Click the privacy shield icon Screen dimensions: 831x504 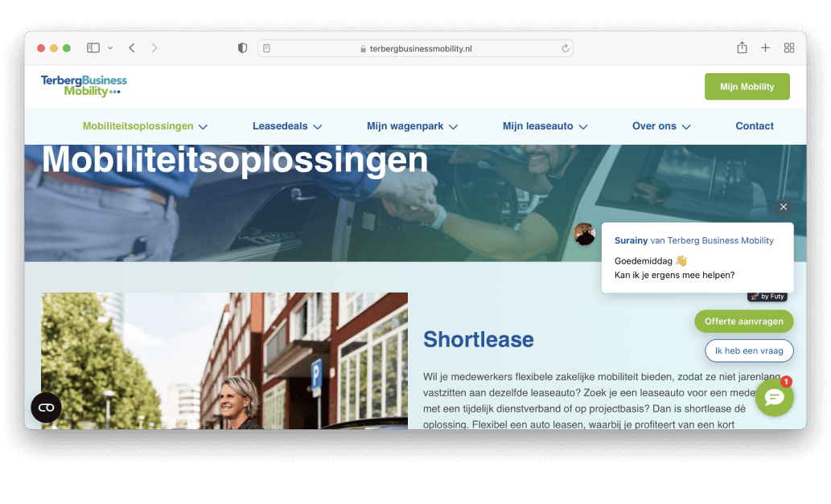coord(241,47)
